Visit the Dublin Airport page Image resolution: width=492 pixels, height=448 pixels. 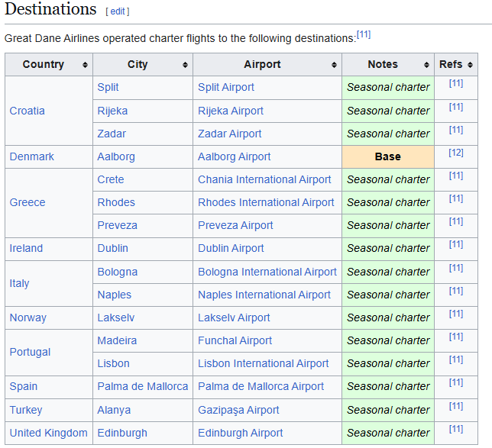pyautogui.click(x=231, y=248)
